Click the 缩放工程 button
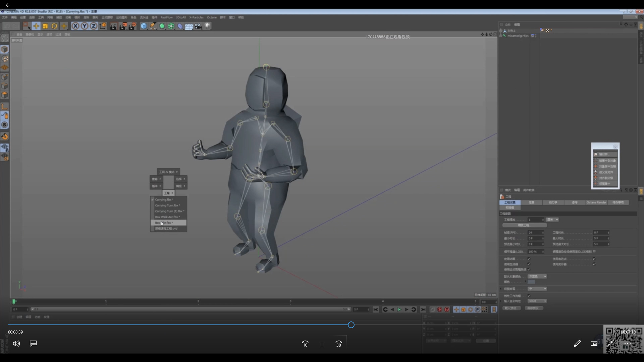644x362 pixels. (x=524, y=225)
